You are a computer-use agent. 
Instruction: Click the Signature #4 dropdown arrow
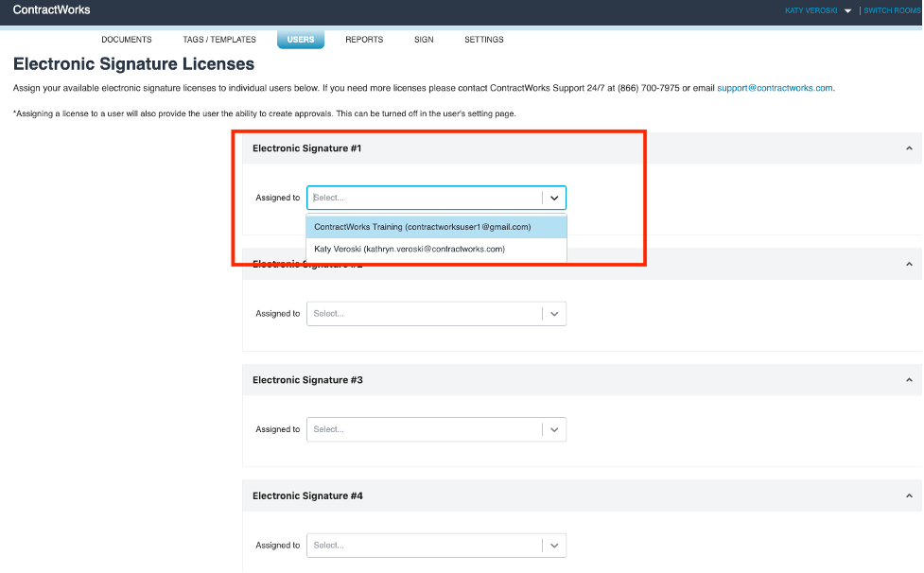(x=554, y=546)
